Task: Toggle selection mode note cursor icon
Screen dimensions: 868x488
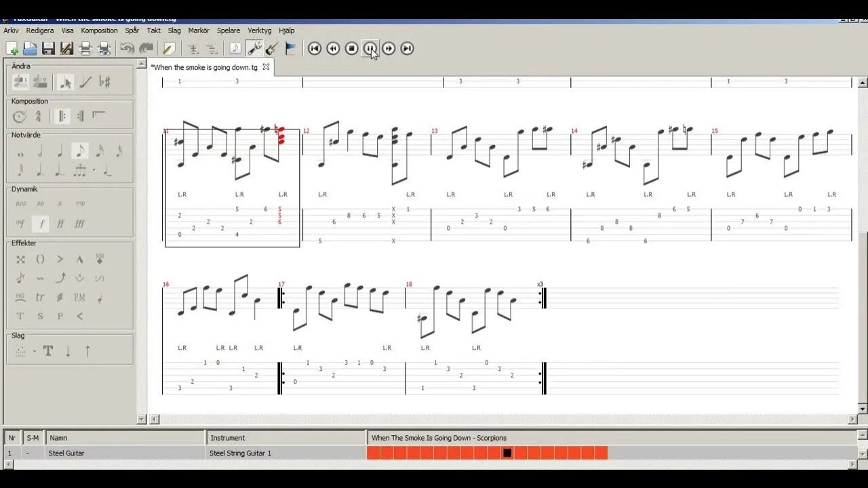Action: 66,82
